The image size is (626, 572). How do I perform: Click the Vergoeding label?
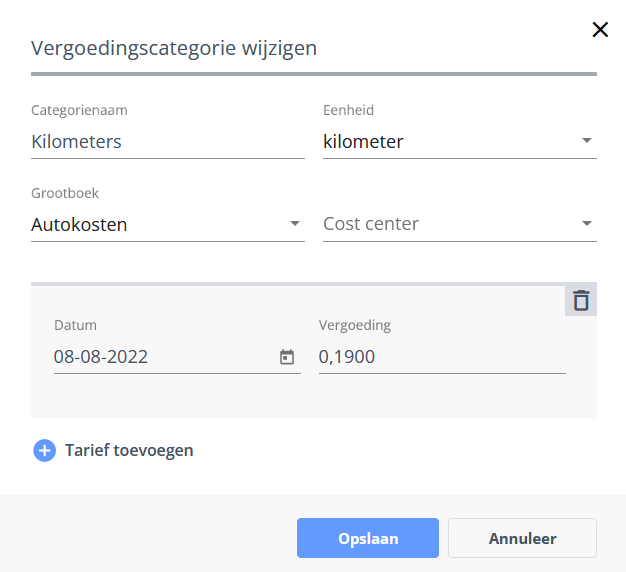click(355, 325)
